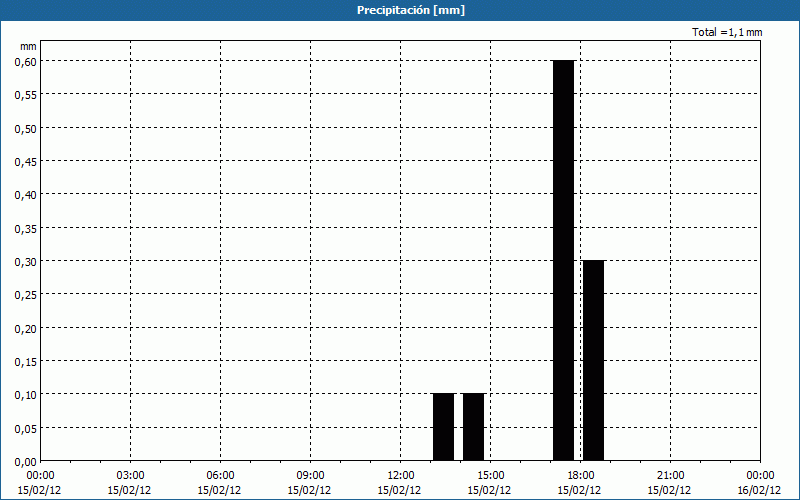Image resolution: width=800 pixels, height=500 pixels.
Task: Click the 0,50 y-axis label
Action: pyautogui.click(x=26, y=128)
